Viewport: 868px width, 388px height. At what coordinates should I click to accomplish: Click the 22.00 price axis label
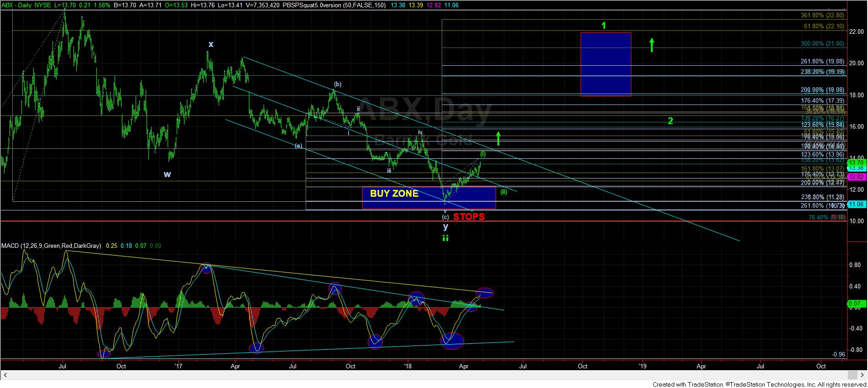pyautogui.click(x=856, y=31)
